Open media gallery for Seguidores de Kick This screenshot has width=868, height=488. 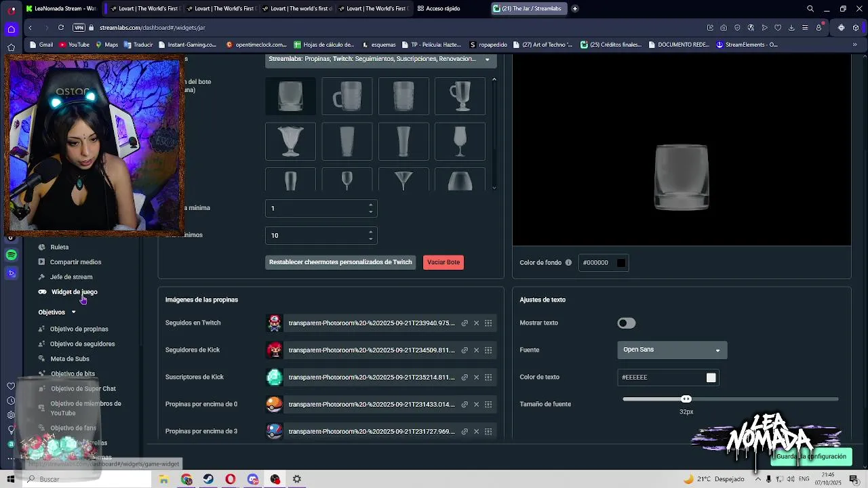point(488,350)
